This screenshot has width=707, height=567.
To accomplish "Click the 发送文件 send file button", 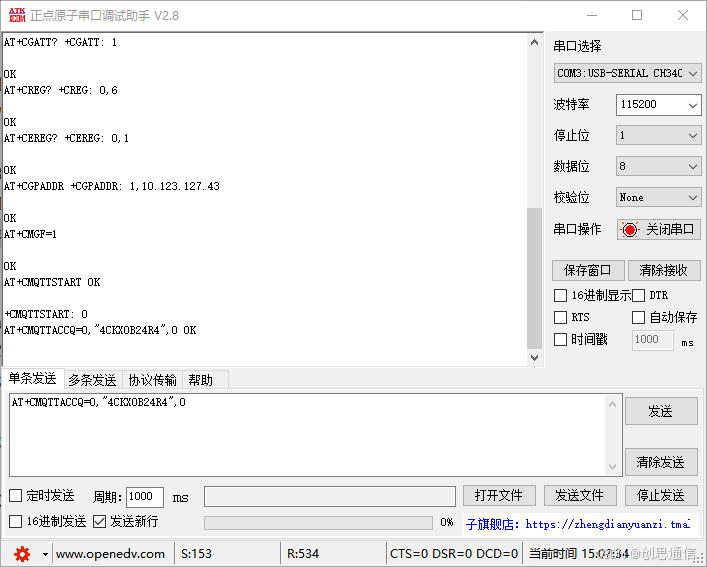I will (580, 496).
